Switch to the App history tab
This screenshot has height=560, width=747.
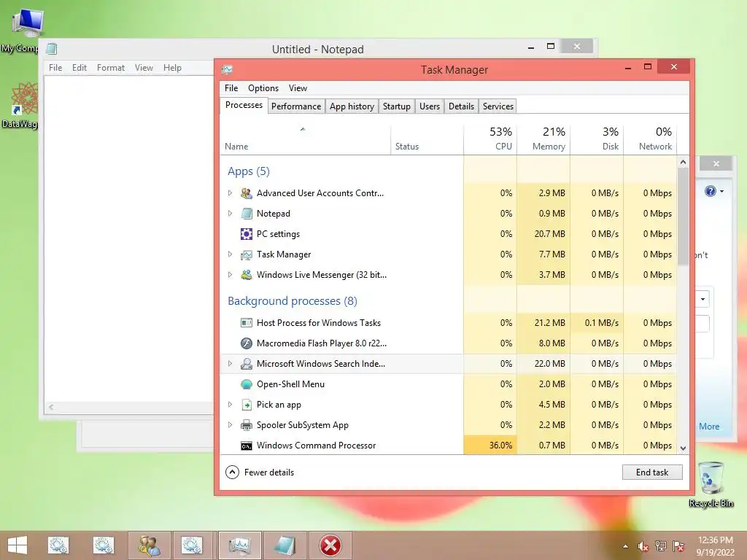352,106
